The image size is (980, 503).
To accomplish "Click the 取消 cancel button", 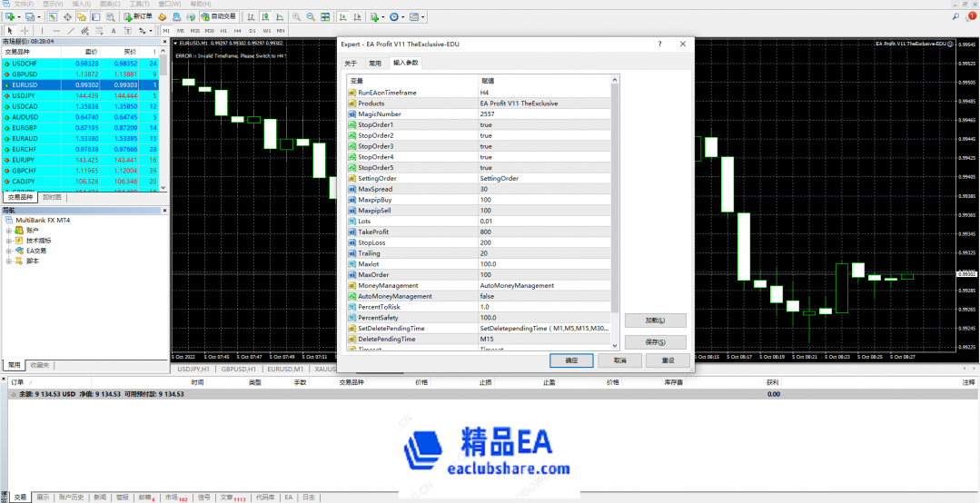I will (619, 360).
